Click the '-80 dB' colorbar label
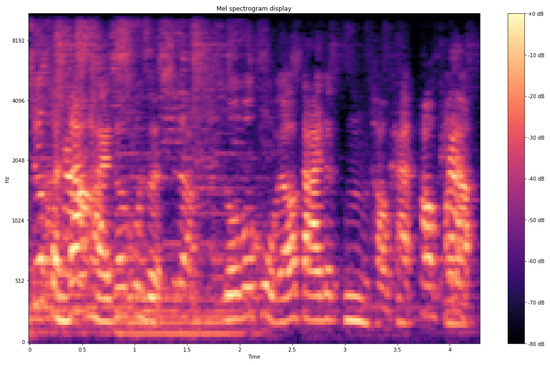This screenshot has height=365, width=550. click(x=536, y=344)
